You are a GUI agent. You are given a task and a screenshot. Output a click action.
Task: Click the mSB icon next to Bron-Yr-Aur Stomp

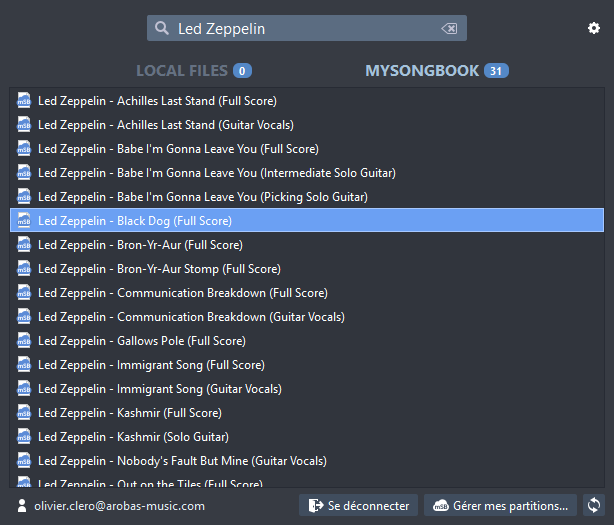tap(24, 269)
